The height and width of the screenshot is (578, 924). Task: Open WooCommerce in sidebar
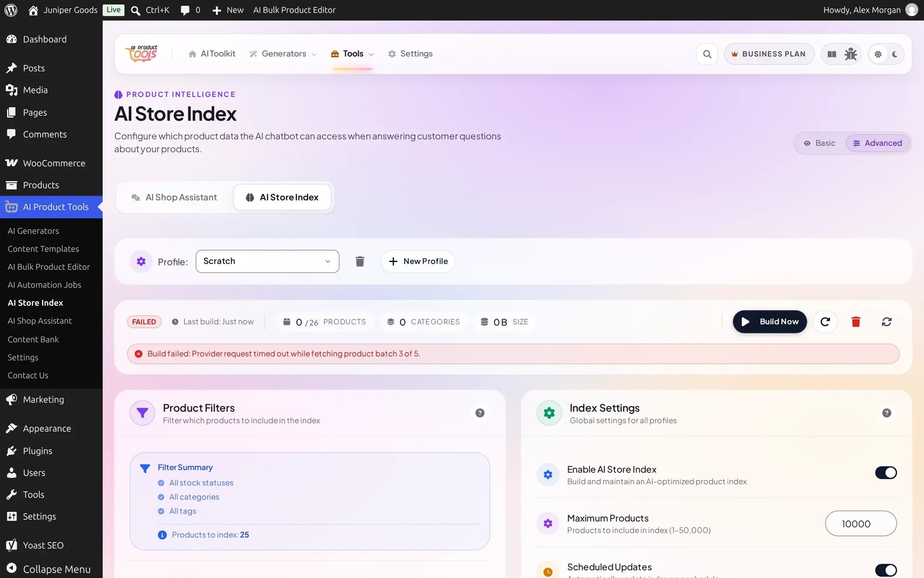click(51, 163)
